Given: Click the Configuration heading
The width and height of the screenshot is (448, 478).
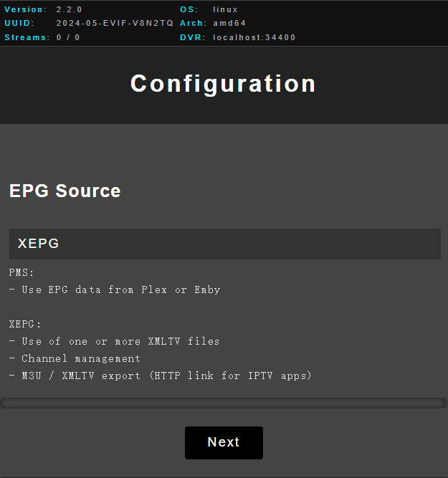Looking at the screenshot, I should click(x=224, y=84).
